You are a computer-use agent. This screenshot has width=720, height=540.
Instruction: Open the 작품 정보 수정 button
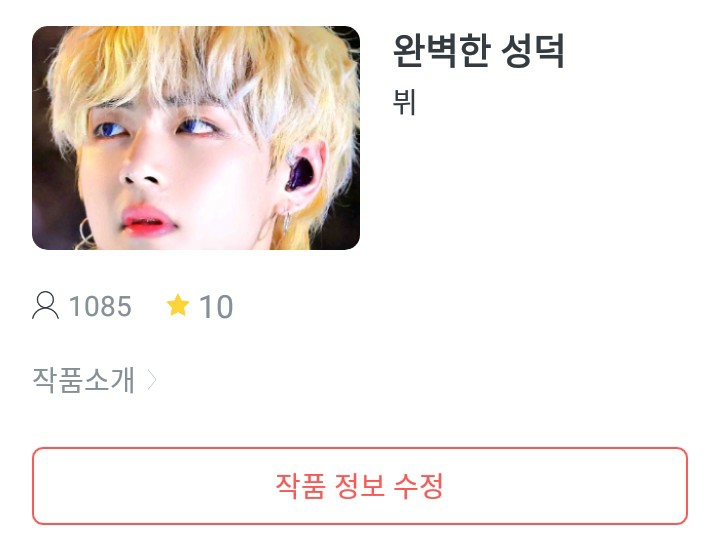pos(360,486)
